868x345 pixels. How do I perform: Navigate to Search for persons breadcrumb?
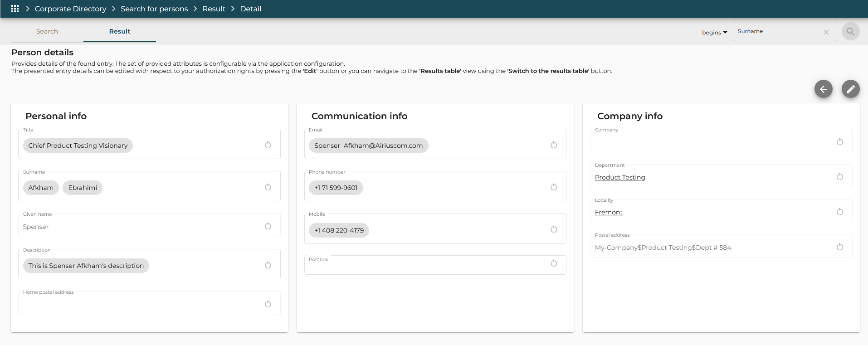tap(154, 9)
